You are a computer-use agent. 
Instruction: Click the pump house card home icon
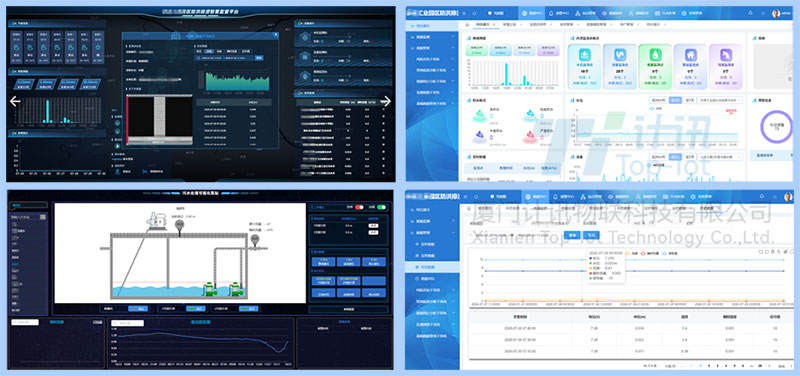690,54
